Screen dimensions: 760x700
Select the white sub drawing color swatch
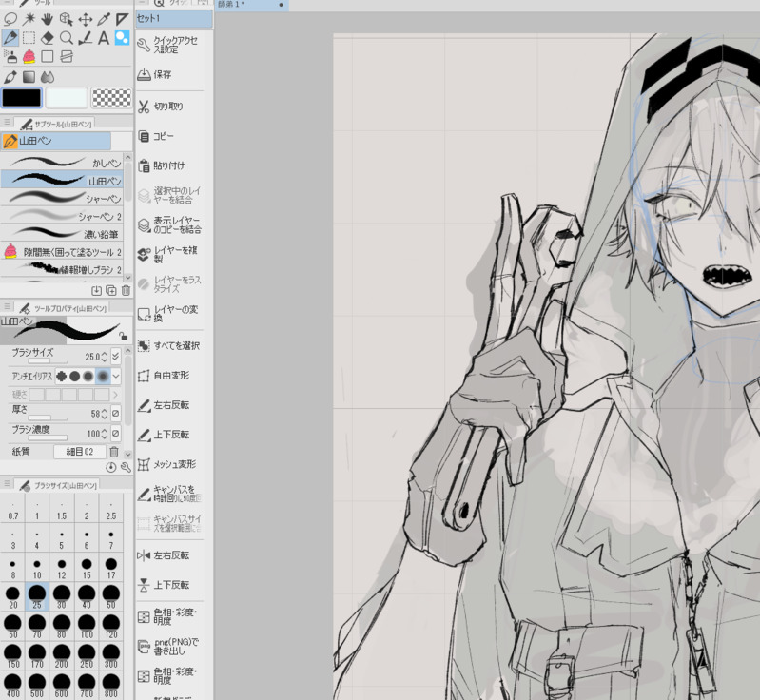click(x=67, y=97)
